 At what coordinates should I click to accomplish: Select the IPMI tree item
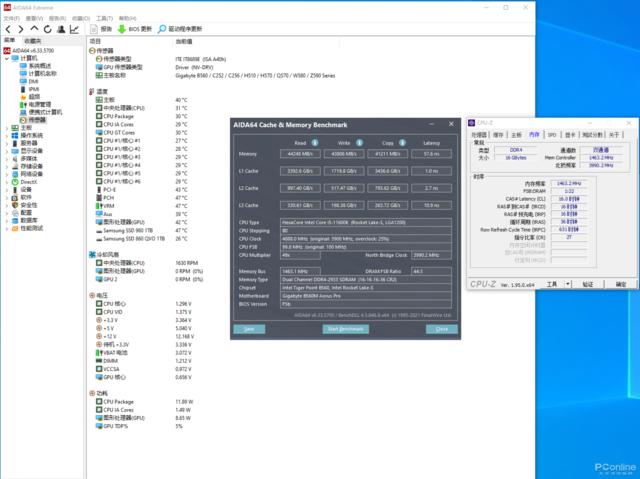click(29, 89)
